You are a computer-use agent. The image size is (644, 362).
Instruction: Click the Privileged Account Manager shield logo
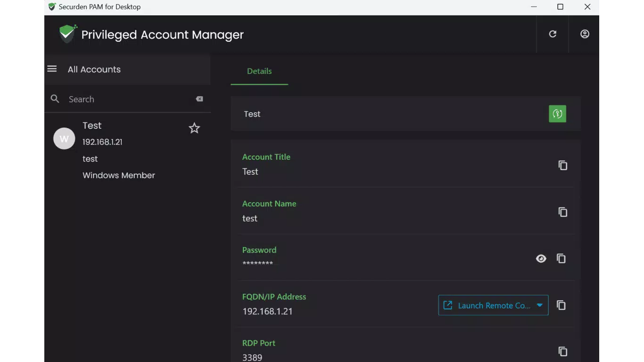tap(68, 33)
